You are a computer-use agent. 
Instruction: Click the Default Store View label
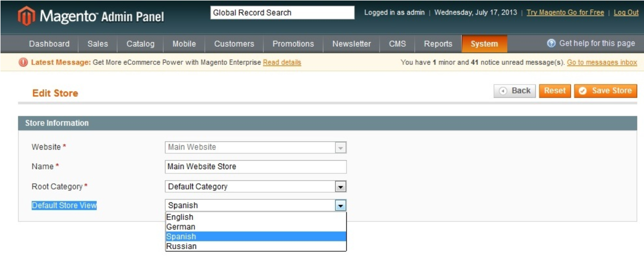click(x=64, y=206)
